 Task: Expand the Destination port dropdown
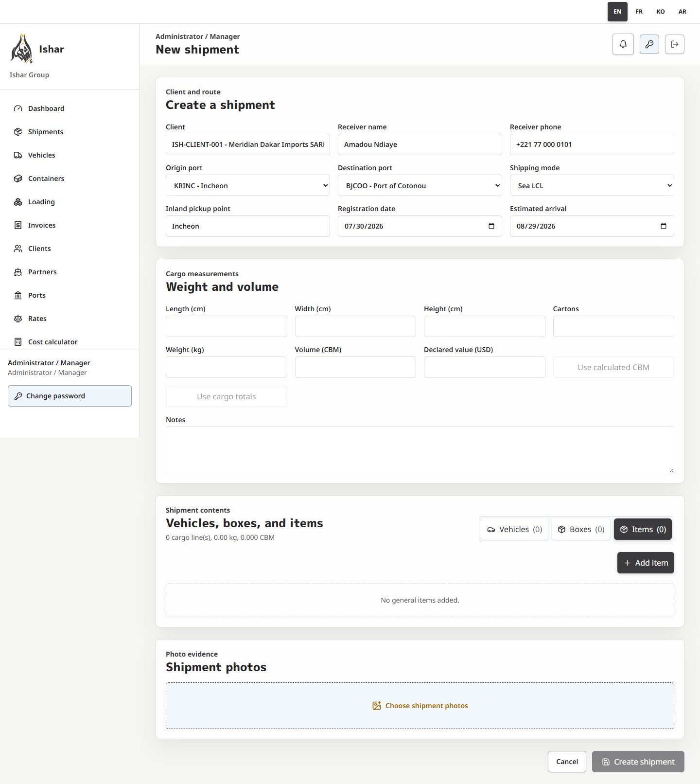[x=420, y=185]
